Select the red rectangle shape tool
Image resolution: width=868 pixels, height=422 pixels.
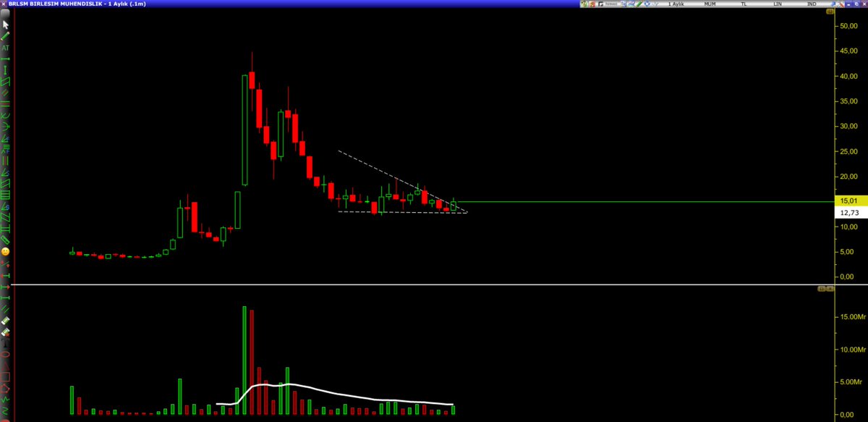click(5, 376)
